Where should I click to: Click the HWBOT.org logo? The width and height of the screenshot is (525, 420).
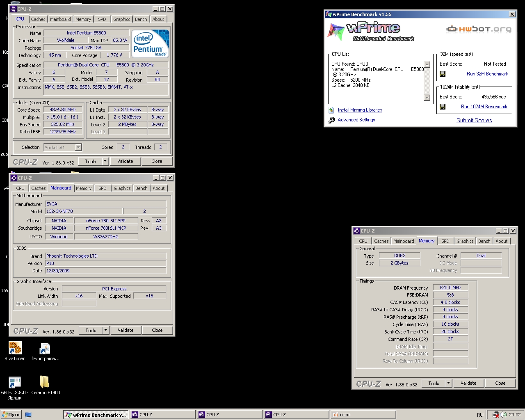479,29
